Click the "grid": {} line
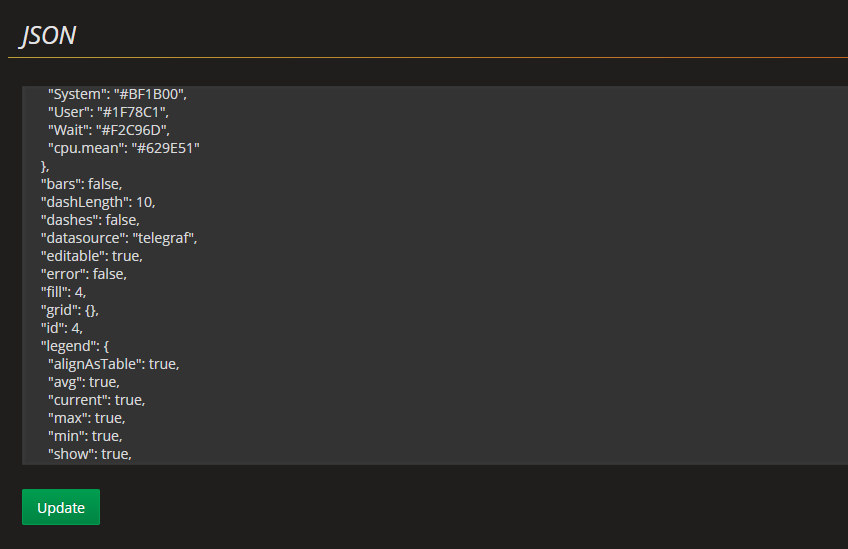 [70, 310]
